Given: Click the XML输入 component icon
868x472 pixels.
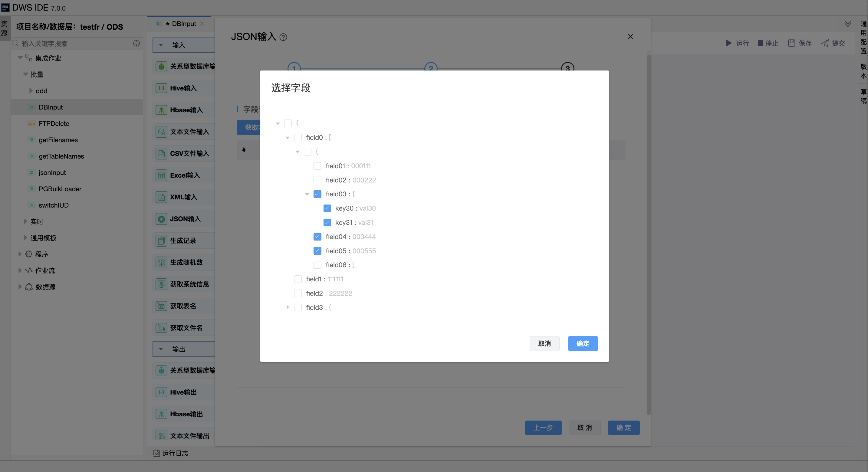Looking at the screenshot, I should [x=161, y=197].
